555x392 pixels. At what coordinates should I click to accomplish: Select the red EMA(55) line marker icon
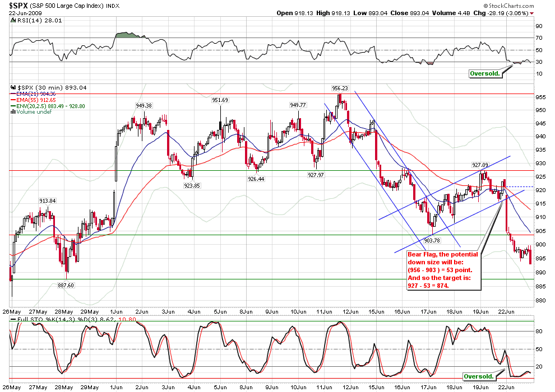[13, 99]
